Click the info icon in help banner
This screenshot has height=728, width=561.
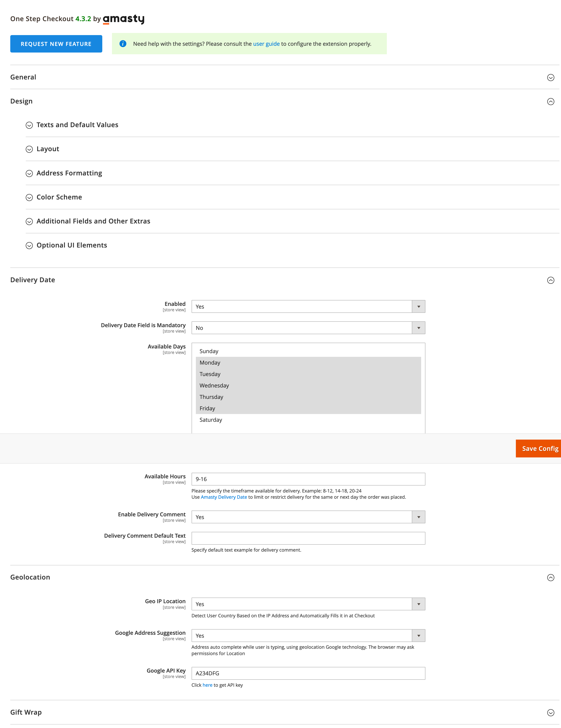coord(123,44)
